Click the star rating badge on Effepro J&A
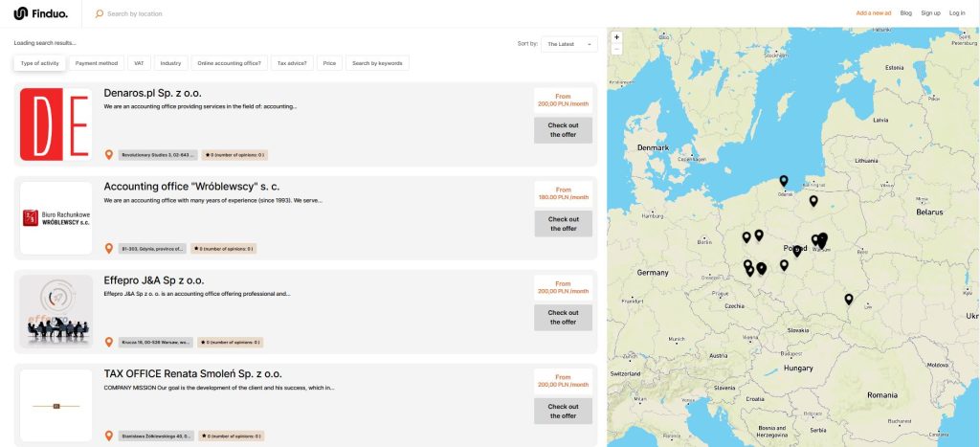980x447 pixels. coord(230,342)
